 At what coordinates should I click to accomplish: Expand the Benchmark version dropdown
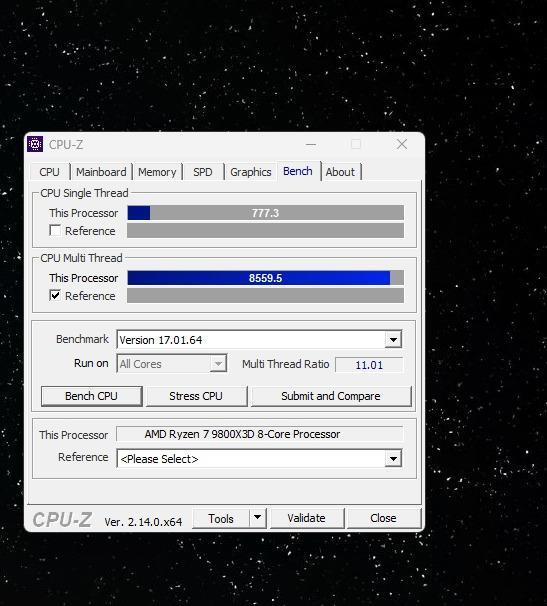393,340
